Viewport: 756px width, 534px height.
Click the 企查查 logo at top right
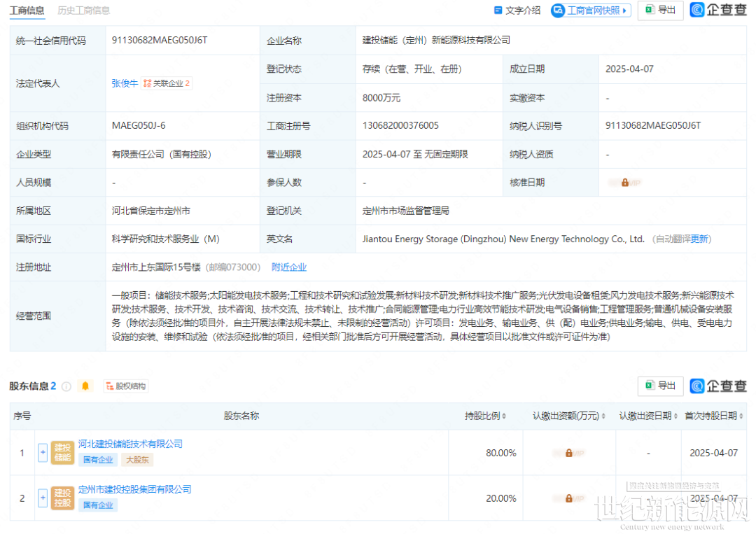click(718, 10)
